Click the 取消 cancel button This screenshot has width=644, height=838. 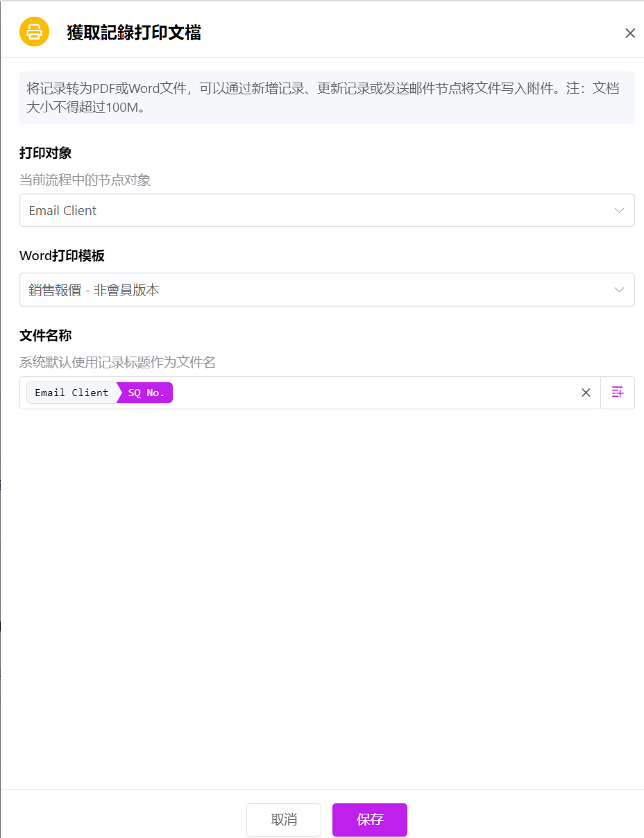[x=284, y=820]
